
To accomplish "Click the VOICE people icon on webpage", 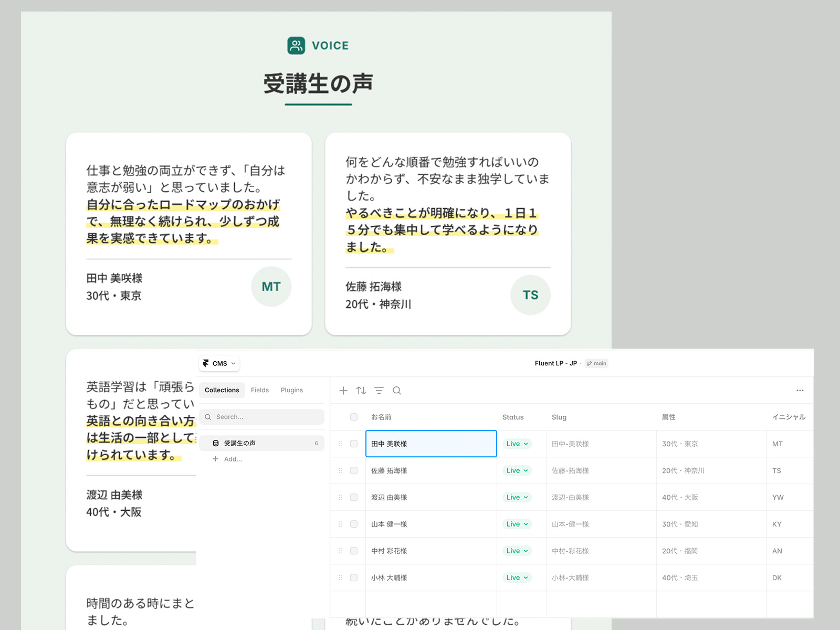I will coord(296,46).
